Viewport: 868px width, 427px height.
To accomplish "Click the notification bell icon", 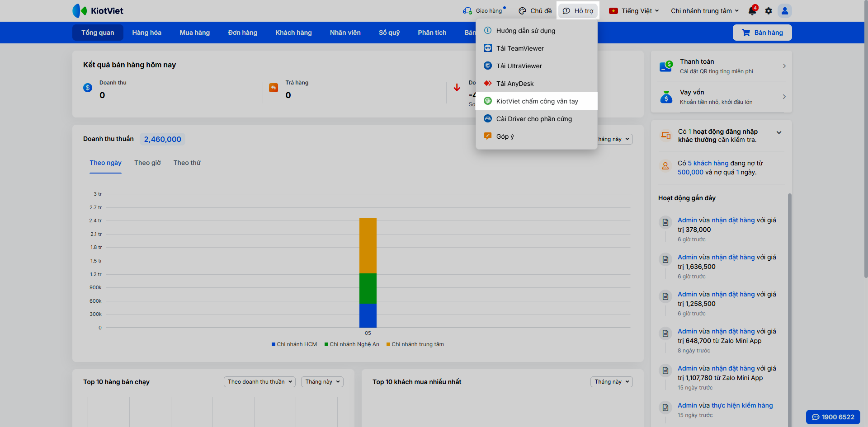I will [x=752, y=11].
